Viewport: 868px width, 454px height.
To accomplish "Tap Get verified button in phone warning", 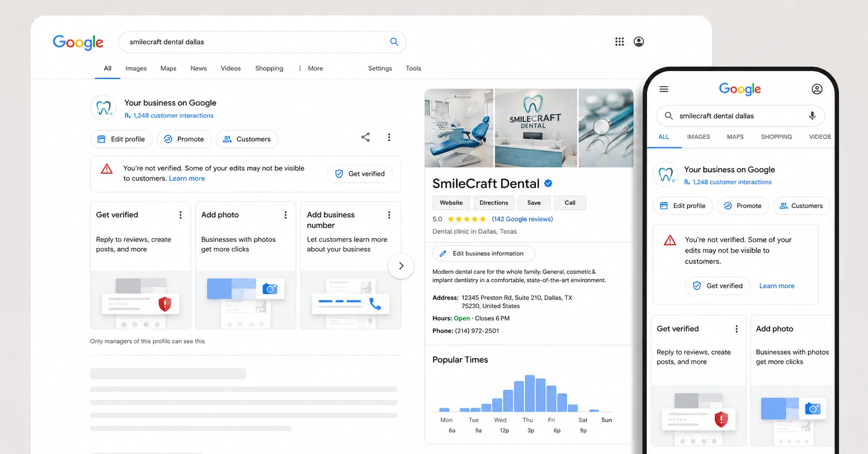I will (x=718, y=286).
